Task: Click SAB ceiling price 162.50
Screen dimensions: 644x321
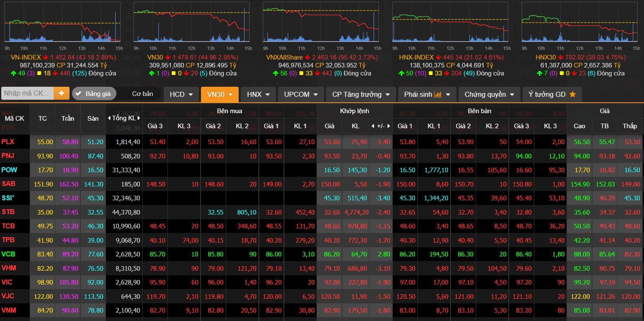Action: (x=68, y=184)
